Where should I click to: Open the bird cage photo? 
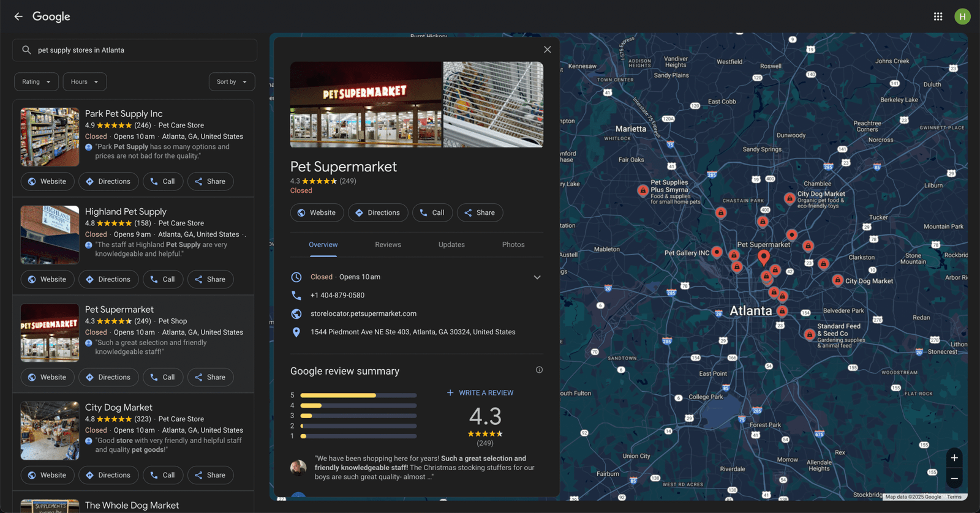(493, 105)
